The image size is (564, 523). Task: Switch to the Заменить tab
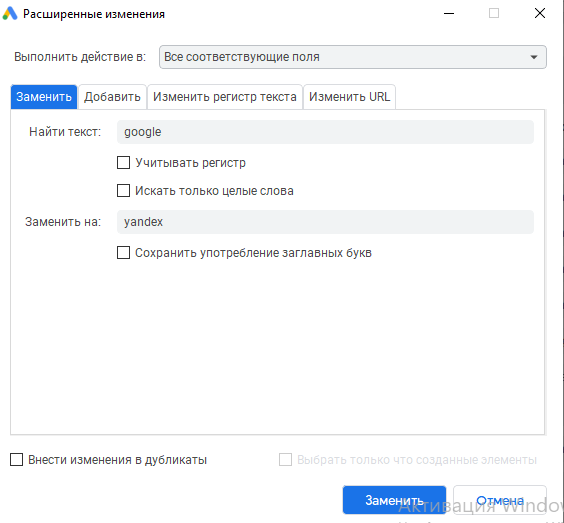(x=44, y=97)
